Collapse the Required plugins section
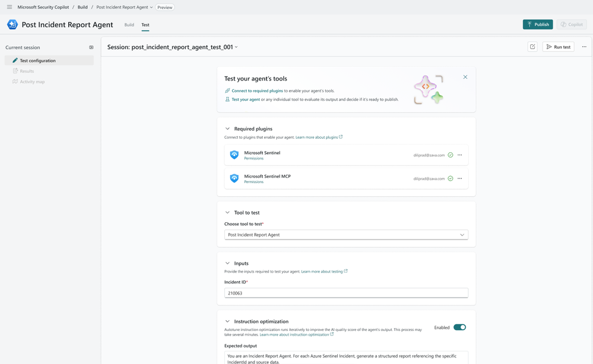The image size is (593, 364). [227, 129]
